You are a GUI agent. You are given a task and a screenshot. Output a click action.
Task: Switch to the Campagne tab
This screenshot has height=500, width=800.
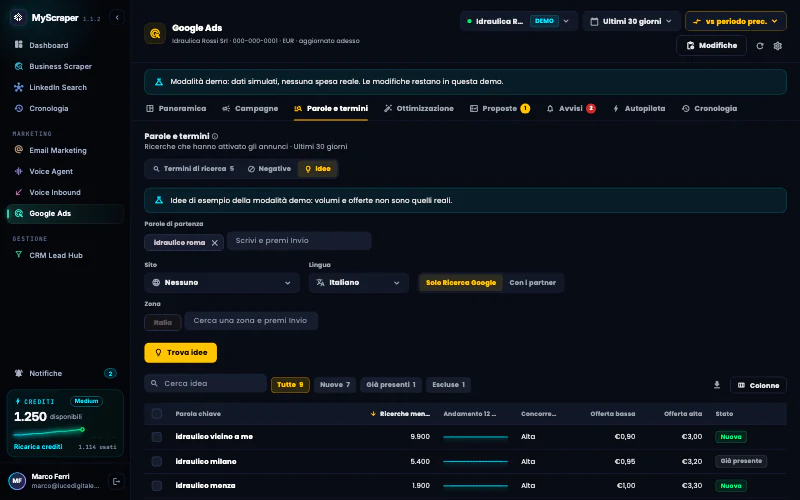(250, 109)
